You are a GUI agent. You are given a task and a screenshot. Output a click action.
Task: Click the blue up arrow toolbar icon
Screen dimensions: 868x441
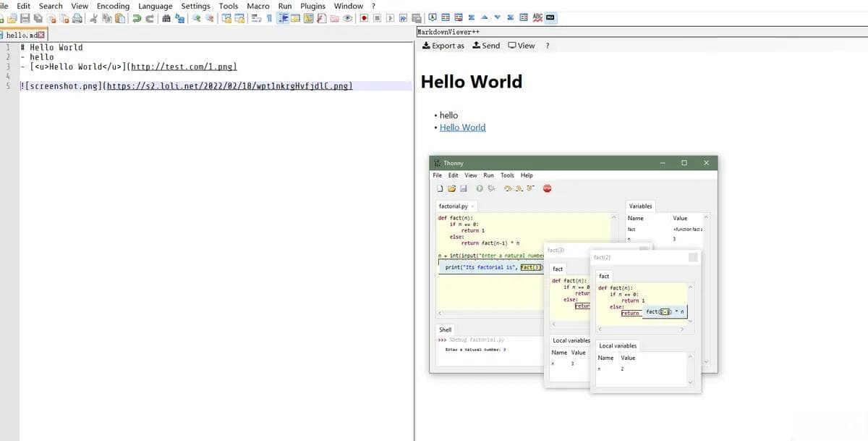(x=485, y=18)
